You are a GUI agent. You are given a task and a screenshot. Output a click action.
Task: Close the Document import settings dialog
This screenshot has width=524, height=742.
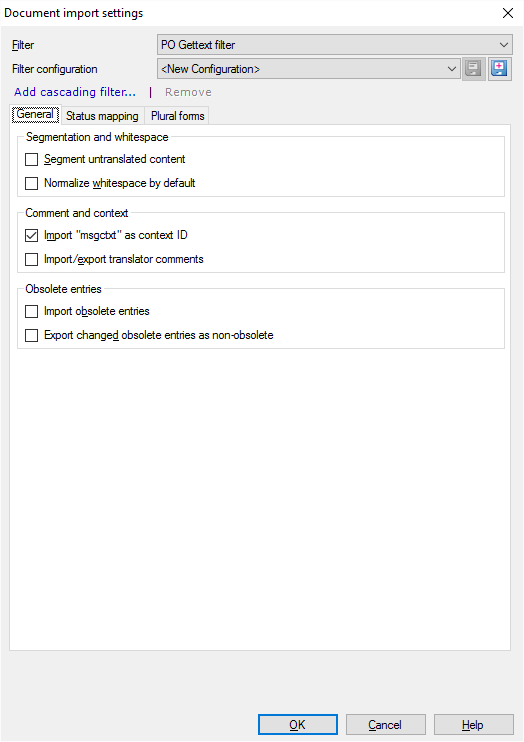508,13
